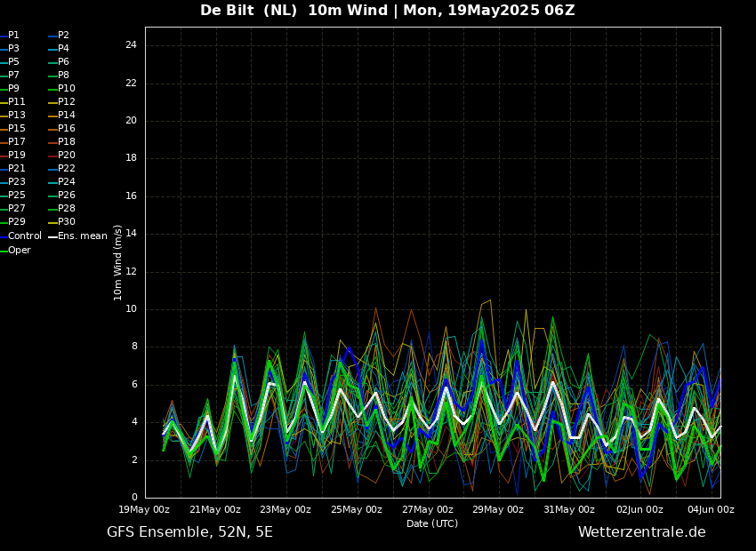The height and width of the screenshot is (551, 756).
Task: Select the P1 legend label
Action: pos(13,36)
